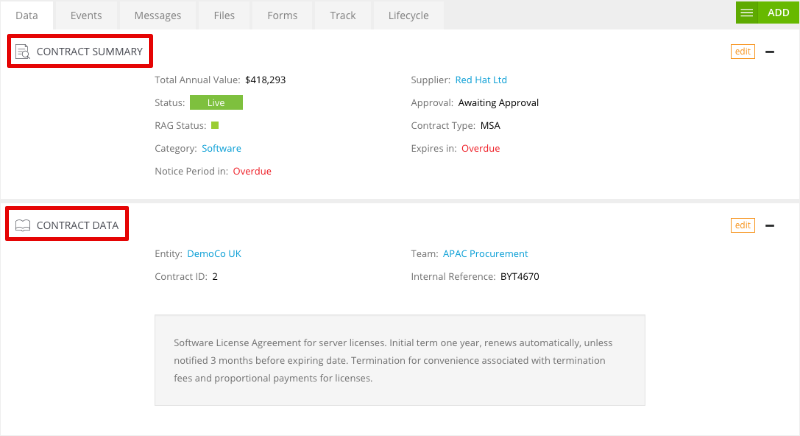Click the green Live status badge
This screenshot has width=800, height=436.
tap(216, 102)
